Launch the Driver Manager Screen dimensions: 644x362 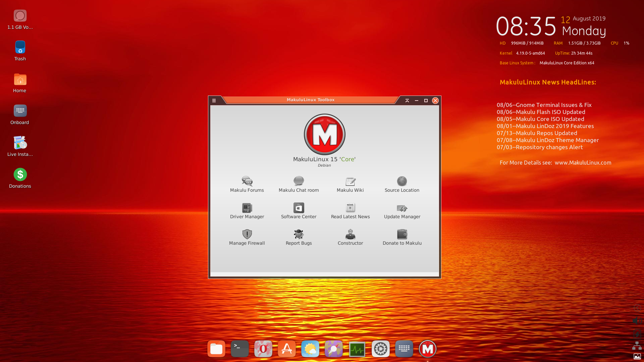click(247, 211)
